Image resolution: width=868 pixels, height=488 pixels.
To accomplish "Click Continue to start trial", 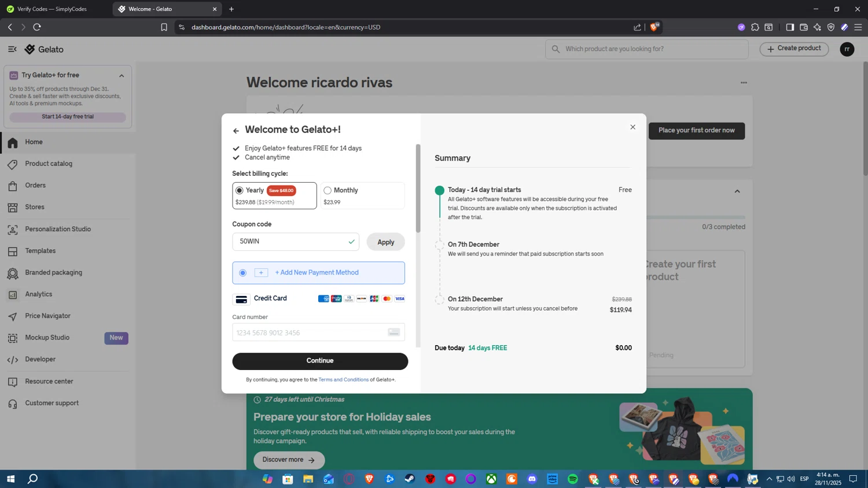I will tap(320, 361).
